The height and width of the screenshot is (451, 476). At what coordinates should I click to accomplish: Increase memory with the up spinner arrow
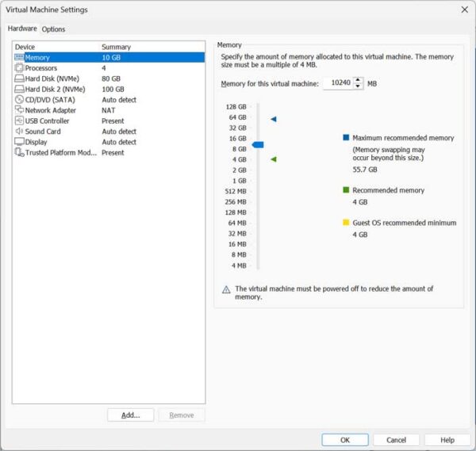[359, 80]
